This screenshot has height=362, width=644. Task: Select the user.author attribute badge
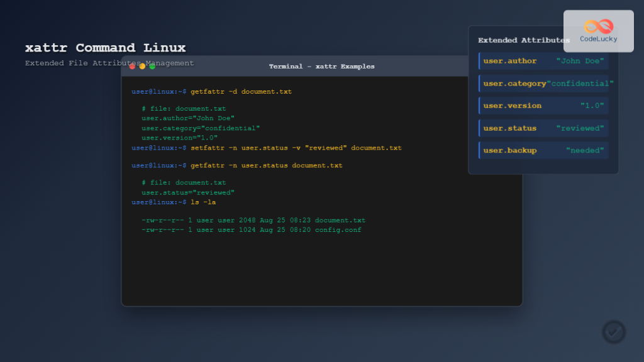point(543,61)
